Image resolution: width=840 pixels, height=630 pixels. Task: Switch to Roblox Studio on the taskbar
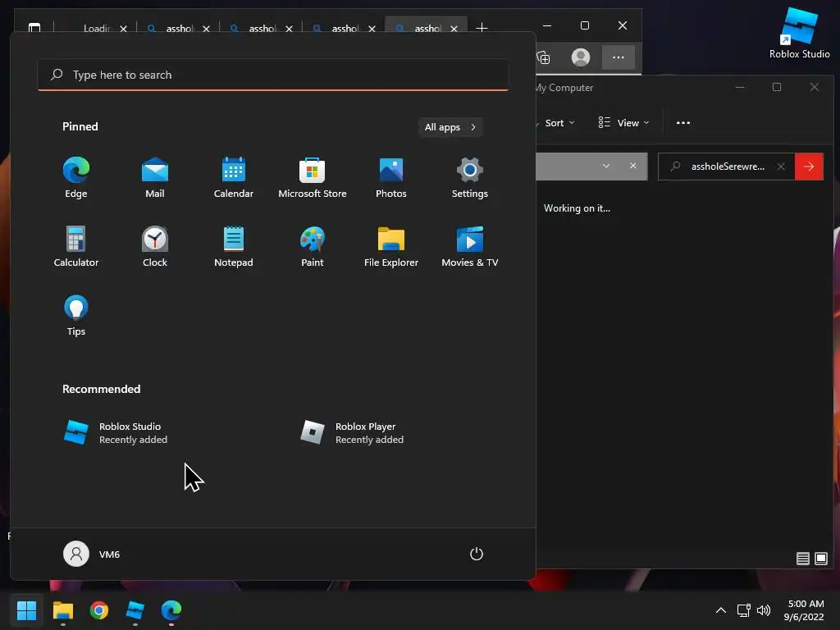[135, 609]
